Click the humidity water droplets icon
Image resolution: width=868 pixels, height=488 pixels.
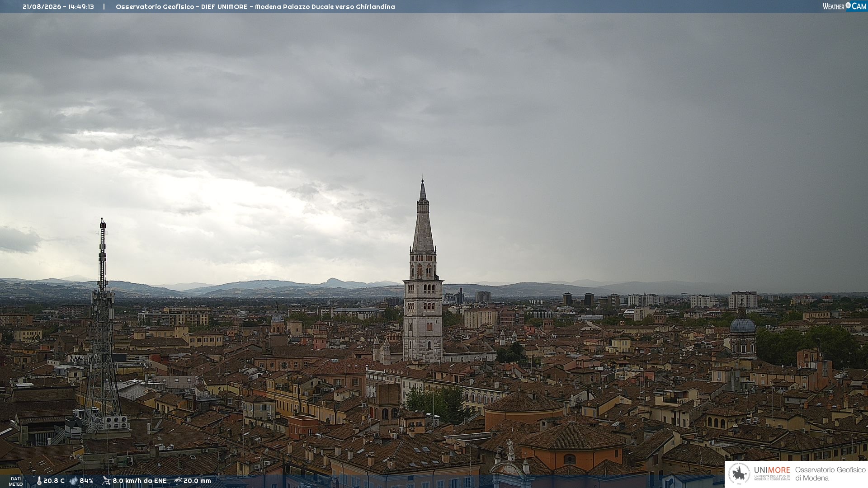[73, 481]
